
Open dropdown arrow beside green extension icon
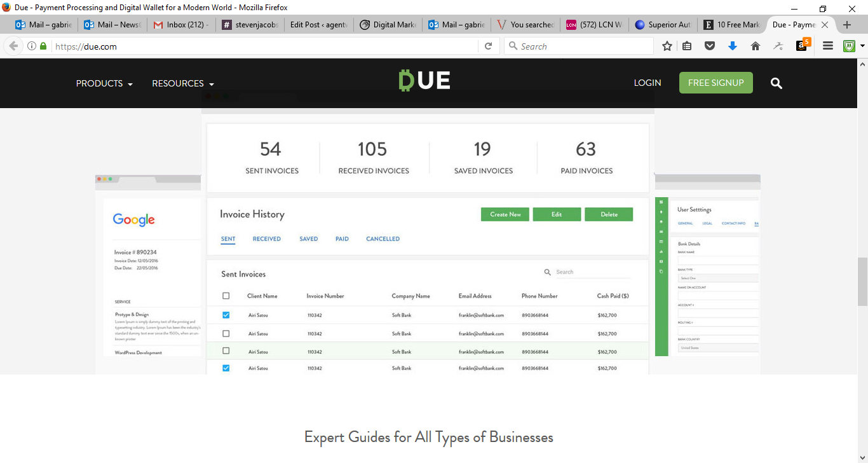click(x=862, y=46)
